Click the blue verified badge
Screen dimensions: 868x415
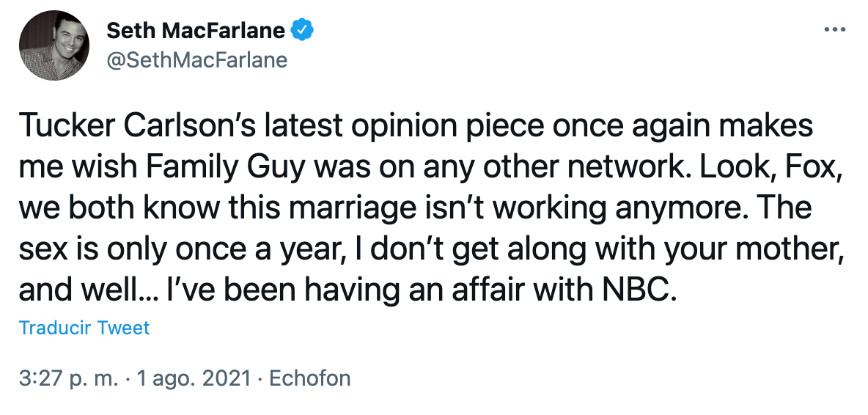302,31
